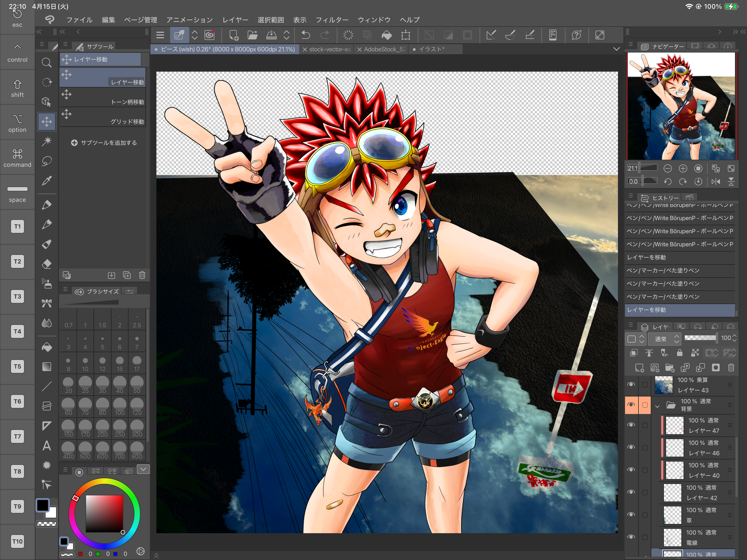
Task: Create new layer folder icon
Action: (x=669, y=367)
